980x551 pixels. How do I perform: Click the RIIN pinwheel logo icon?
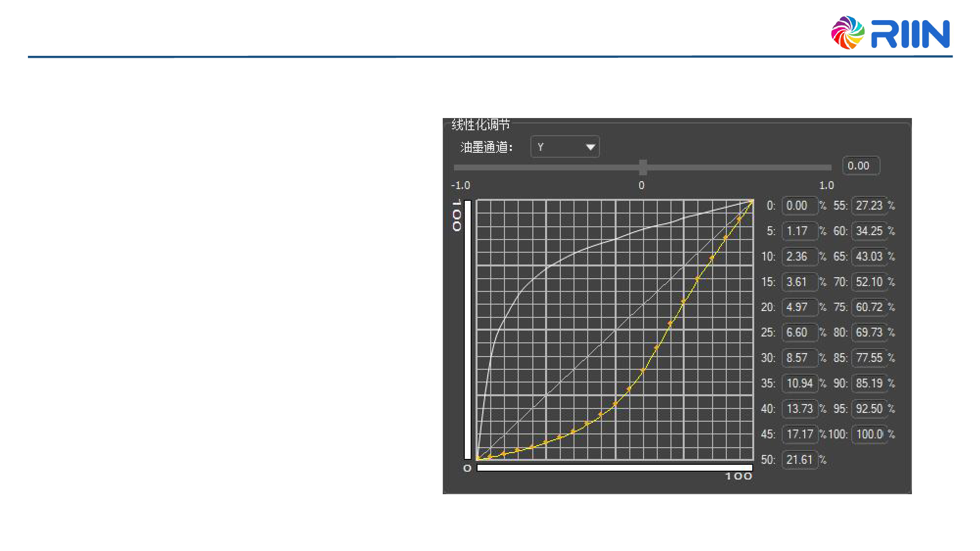point(847,33)
